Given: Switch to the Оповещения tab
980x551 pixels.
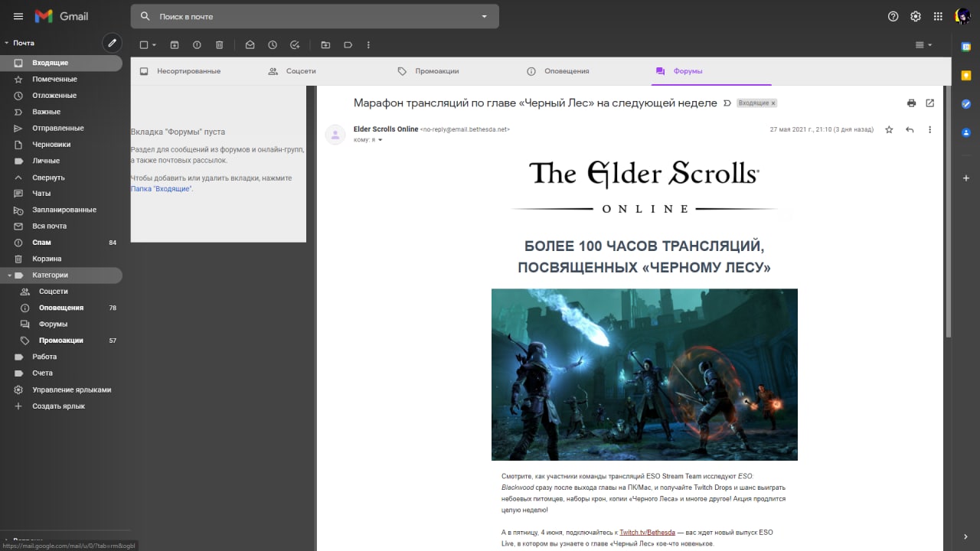Looking at the screenshot, I should (567, 71).
